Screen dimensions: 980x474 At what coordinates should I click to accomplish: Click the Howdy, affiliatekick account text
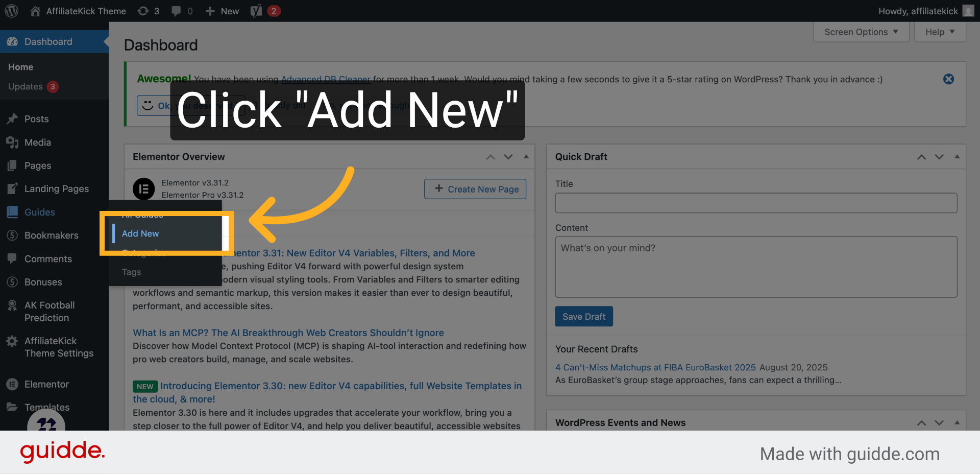918,11
